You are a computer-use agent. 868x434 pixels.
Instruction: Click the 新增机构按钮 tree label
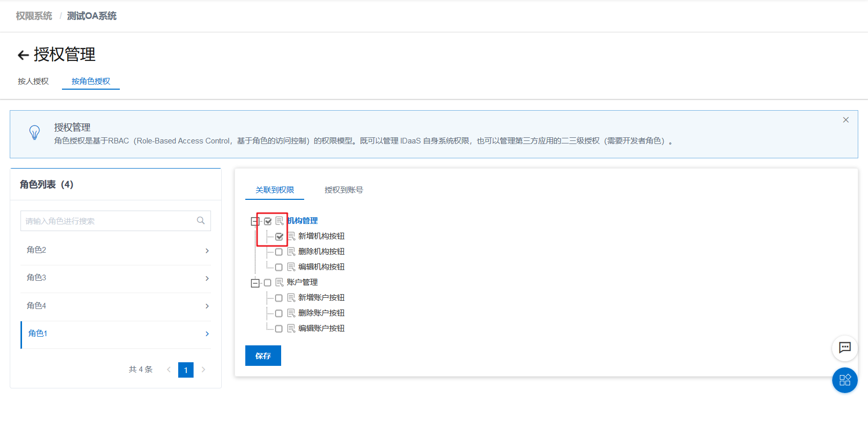coord(322,236)
